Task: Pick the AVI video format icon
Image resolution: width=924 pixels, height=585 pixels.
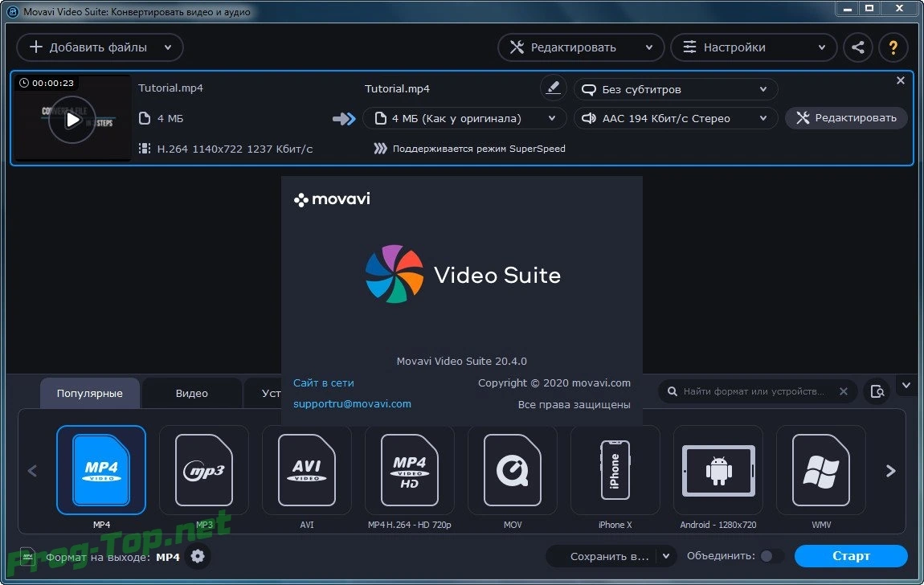Action: (306, 469)
